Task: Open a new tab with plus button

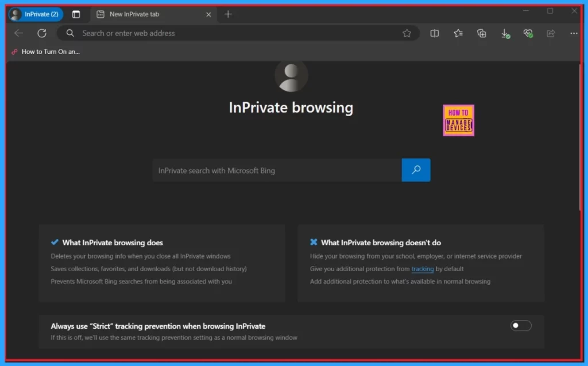Action: [228, 14]
